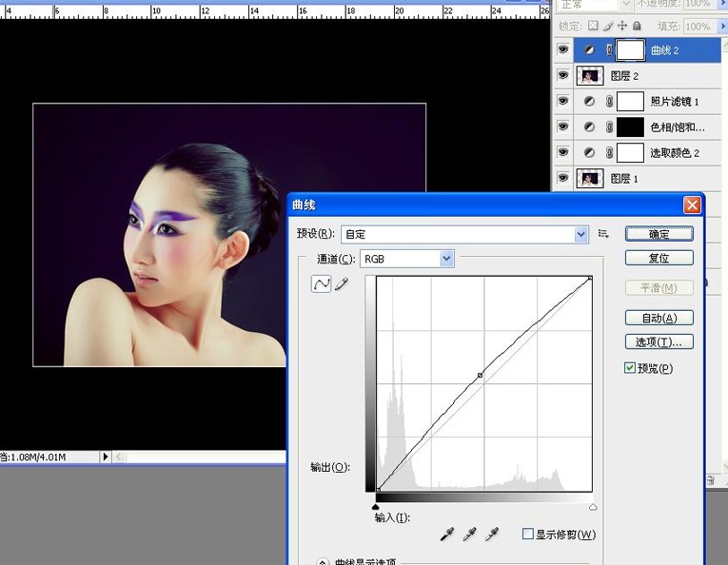Viewport: 728px width, 565px height.
Task: Click the lock all padlock icon
Action: (x=637, y=26)
